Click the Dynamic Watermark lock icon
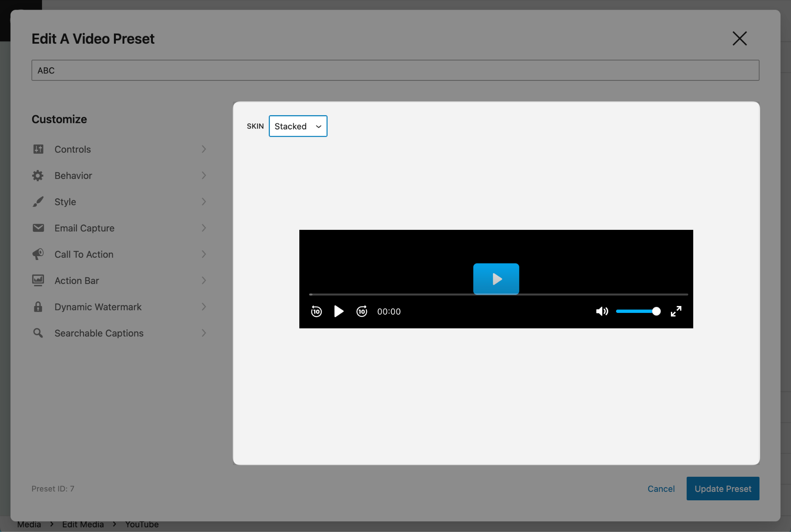Image resolution: width=791 pixels, height=532 pixels. click(38, 307)
